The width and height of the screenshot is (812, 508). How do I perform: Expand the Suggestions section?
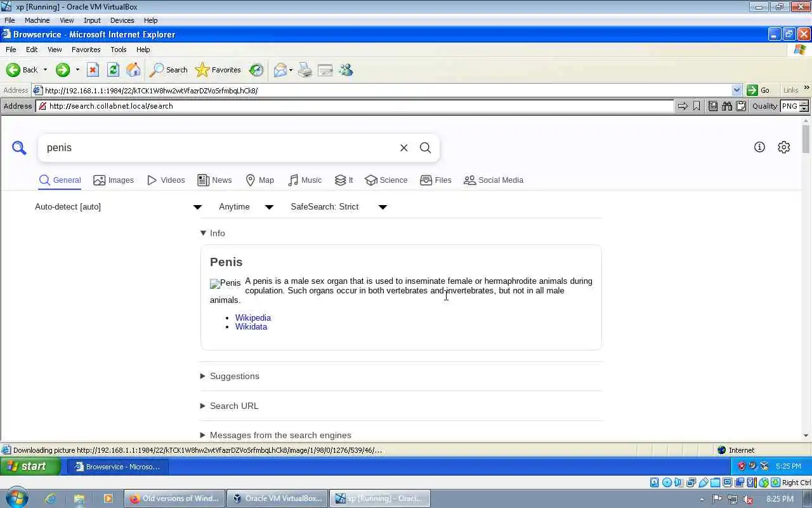230,376
